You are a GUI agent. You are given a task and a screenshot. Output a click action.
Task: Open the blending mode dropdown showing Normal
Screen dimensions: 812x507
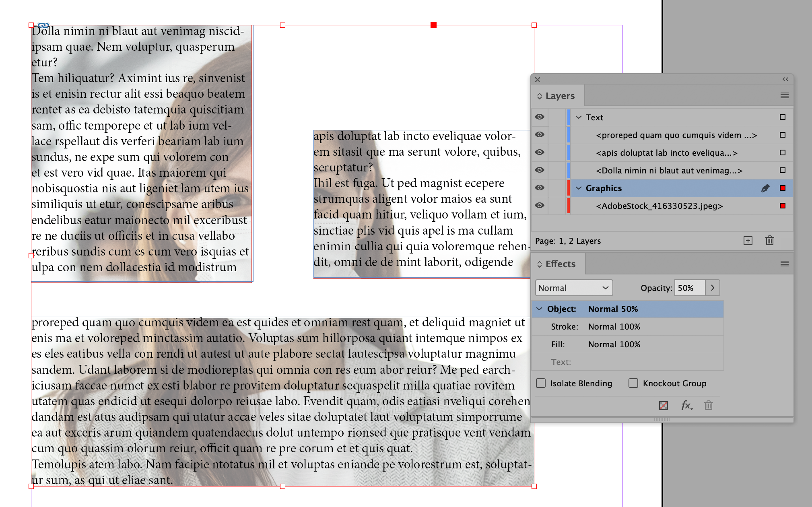tap(573, 288)
